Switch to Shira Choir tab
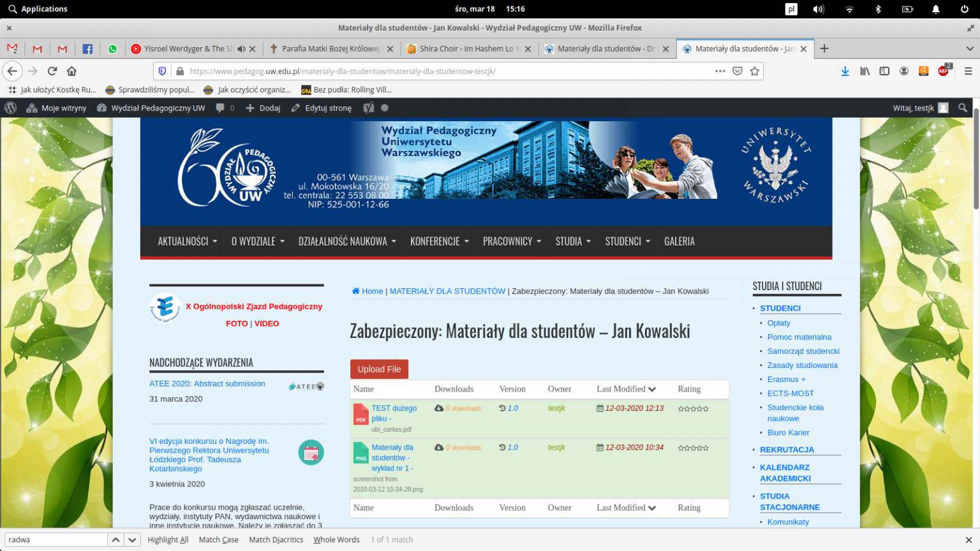 tap(469, 49)
